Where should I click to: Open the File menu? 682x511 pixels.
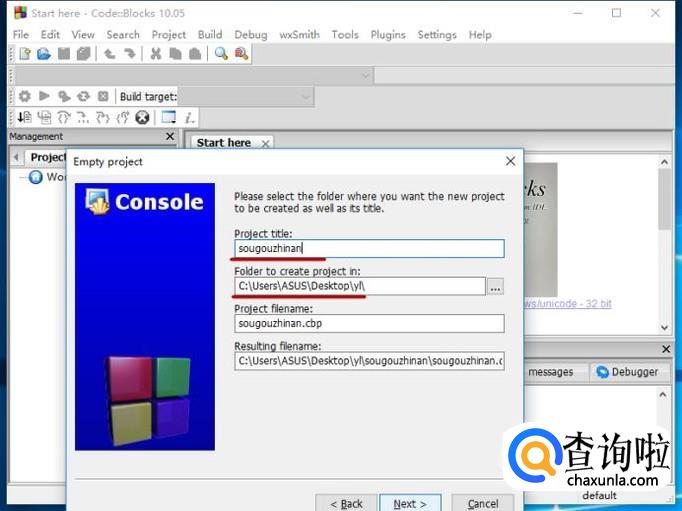coord(21,35)
